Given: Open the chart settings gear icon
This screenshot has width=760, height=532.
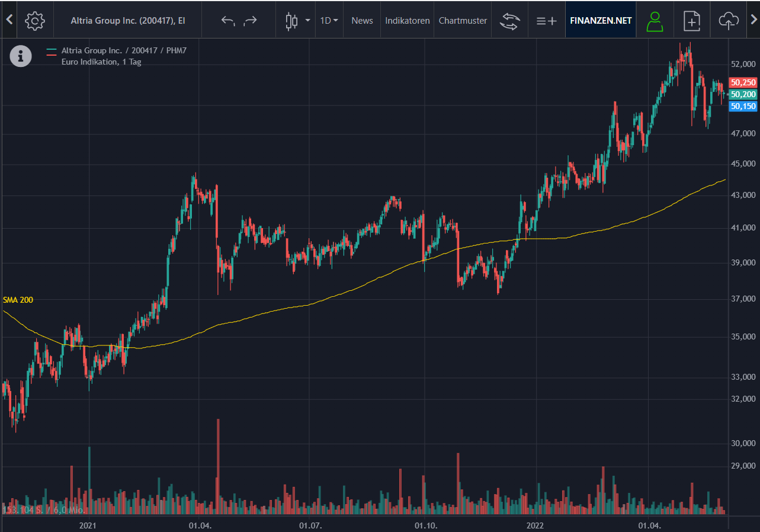Looking at the screenshot, I should pos(35,20).
